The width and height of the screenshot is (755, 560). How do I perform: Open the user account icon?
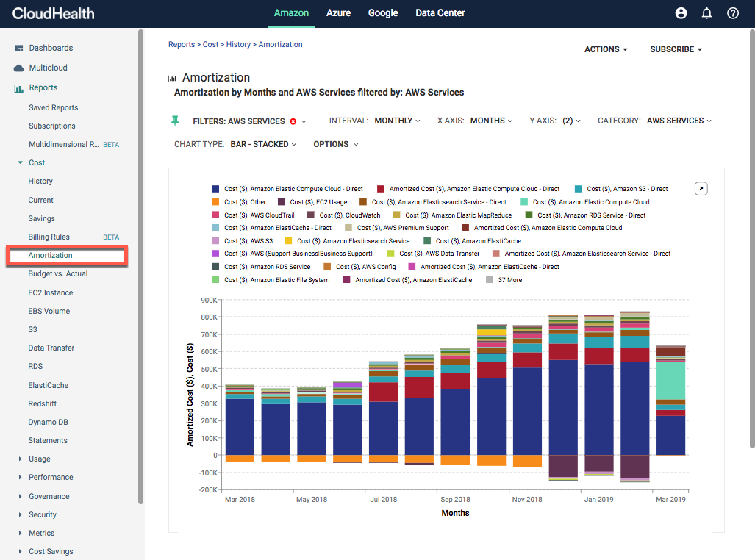tap(680, 12)
